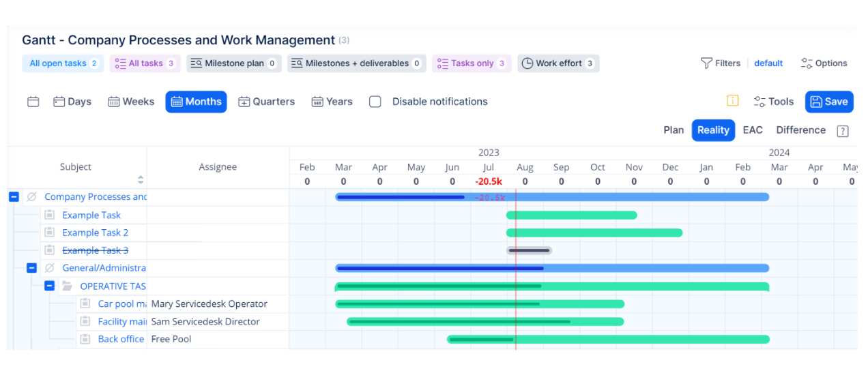Screen dimensions: 868x386
Task: Collapse the General/Administra group
Action: (31, 268)
